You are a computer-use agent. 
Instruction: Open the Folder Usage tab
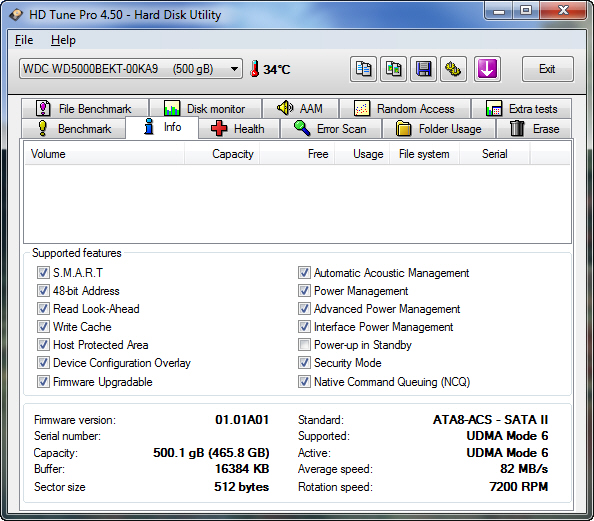pyautogui.click(x=439, y=129)
